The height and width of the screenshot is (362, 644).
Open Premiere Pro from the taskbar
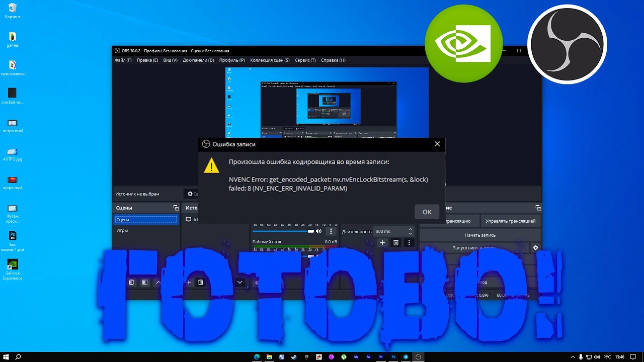(x=381, y=357)
